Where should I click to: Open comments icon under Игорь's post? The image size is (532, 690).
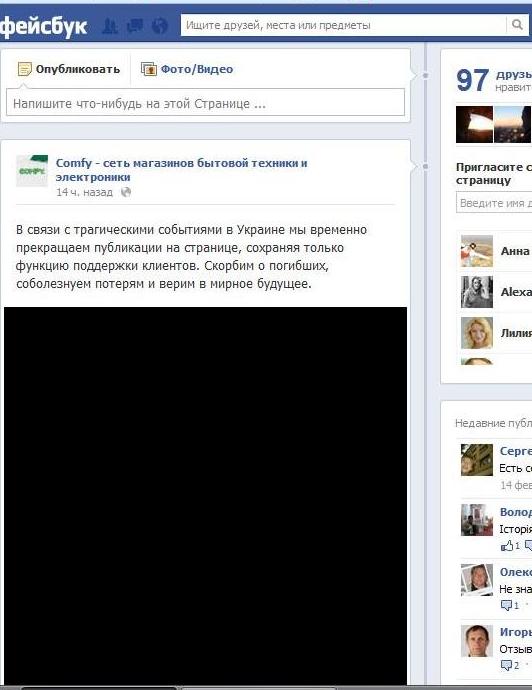506,665
